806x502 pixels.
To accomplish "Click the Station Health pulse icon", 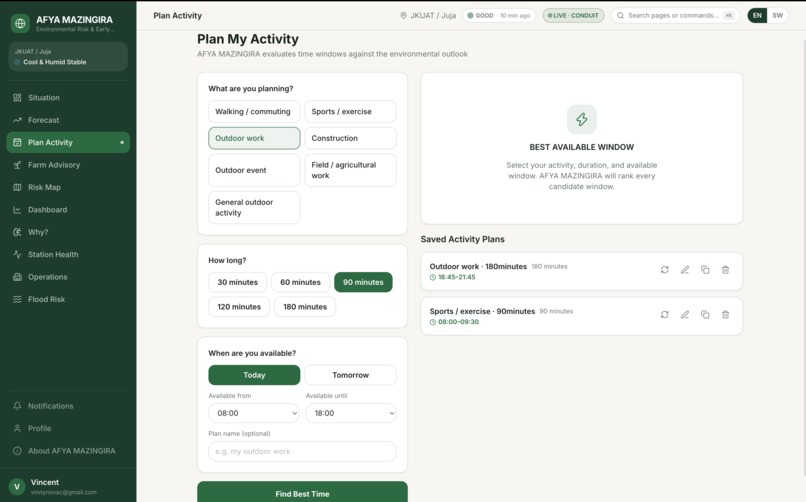I will (x=17, y=254).
